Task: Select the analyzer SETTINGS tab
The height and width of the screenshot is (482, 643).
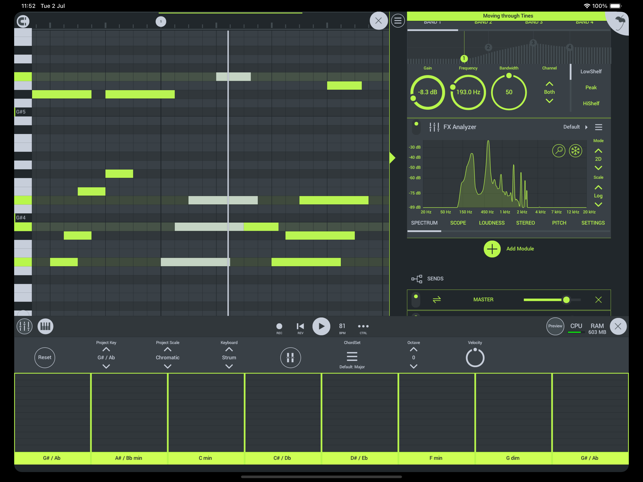Action: click(593, 223)
